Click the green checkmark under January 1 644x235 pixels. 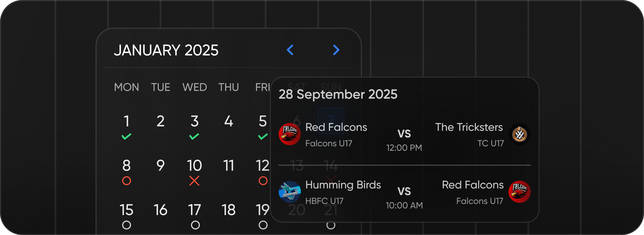(126, 136)
